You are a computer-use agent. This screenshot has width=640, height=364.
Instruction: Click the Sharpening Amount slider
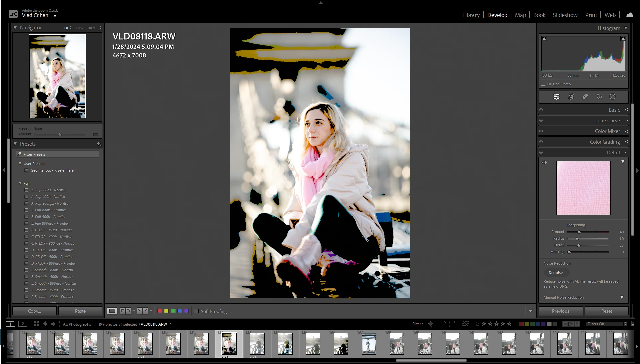tap(579, 232)
